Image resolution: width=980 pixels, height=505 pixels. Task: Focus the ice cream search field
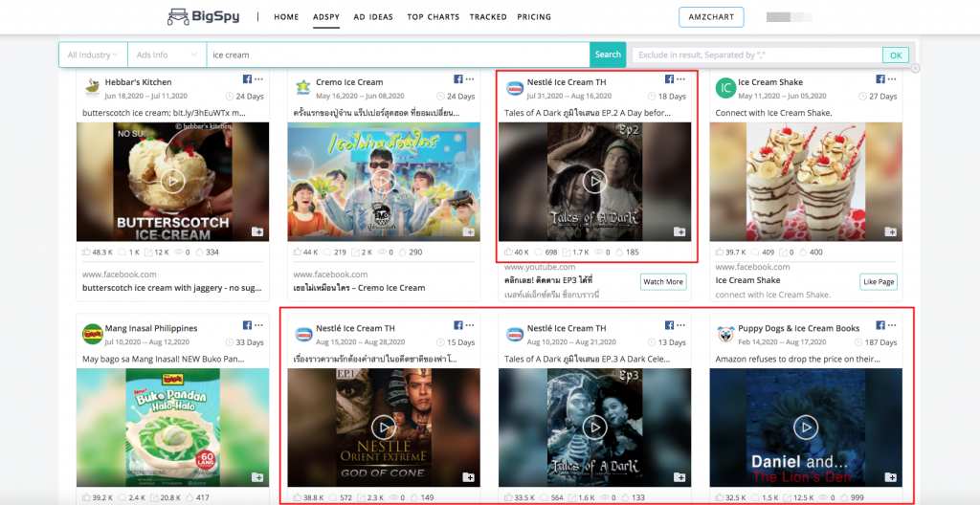(398, 55)
